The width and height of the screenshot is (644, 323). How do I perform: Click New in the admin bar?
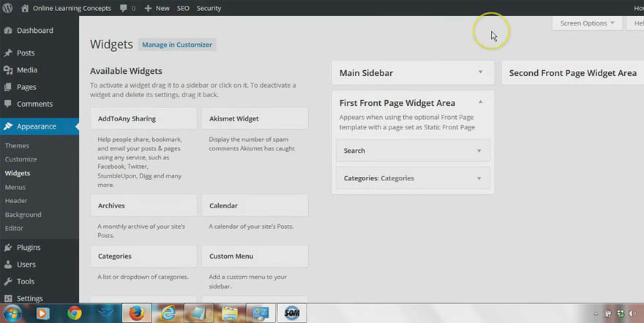pyautogui.click(x=162, y=8)
